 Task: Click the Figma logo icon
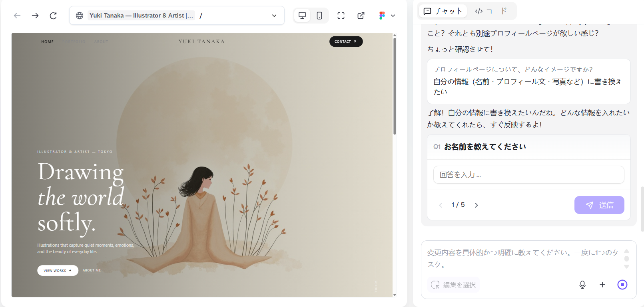(382, 16)
